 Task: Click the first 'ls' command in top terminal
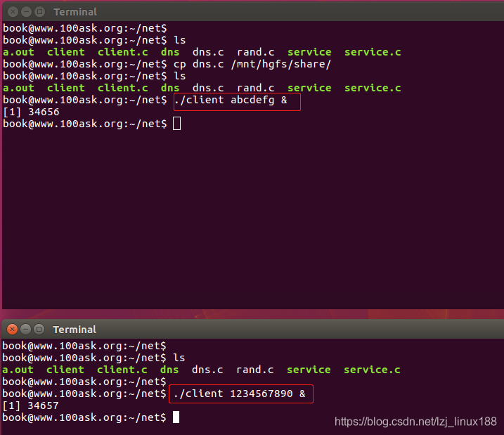pos(180,40)
